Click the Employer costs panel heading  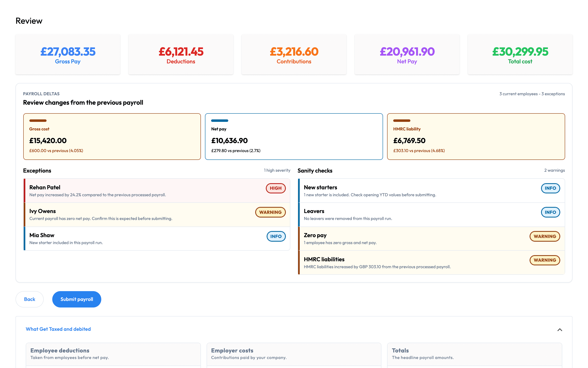tap(232, 350)
